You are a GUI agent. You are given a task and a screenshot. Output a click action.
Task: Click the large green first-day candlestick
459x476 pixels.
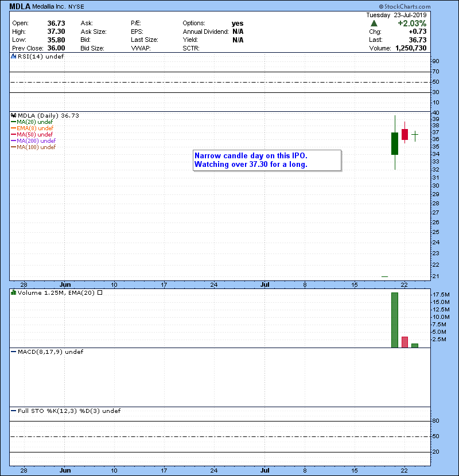tap(395, 143)
